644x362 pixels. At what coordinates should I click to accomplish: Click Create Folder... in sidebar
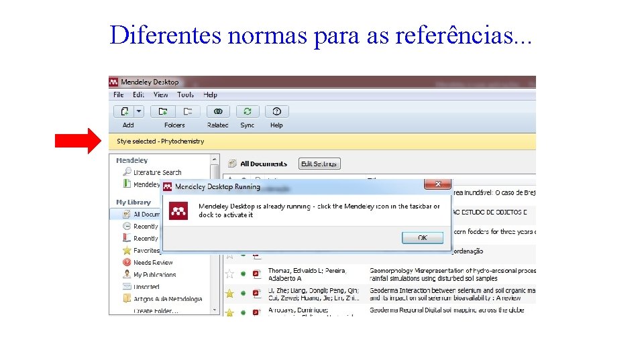[156, 310]
